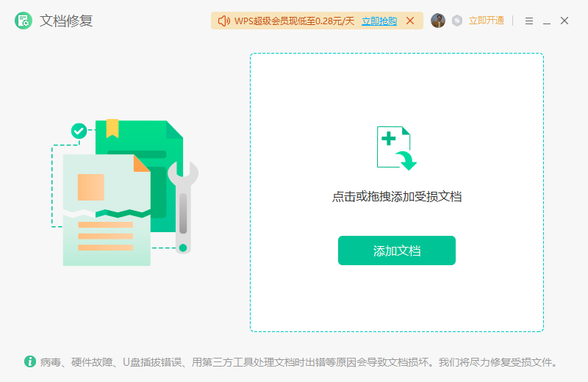588x382 pixels.
Task: Click the 文档修复 title text
Action: coord(66,21)
